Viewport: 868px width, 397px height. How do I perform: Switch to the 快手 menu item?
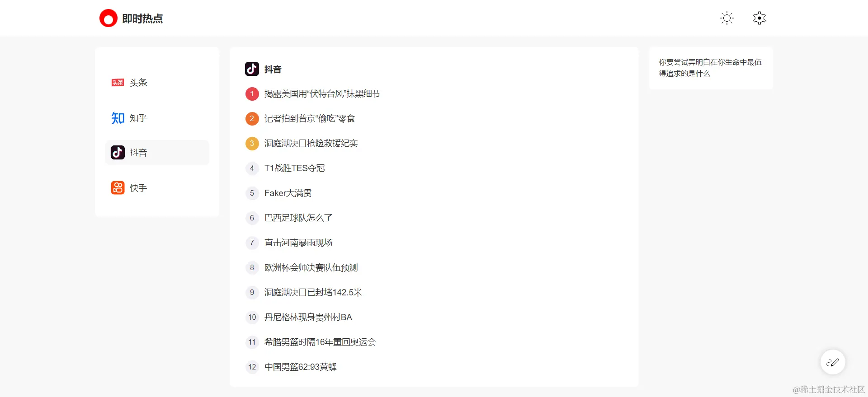(x=138, y=188)
